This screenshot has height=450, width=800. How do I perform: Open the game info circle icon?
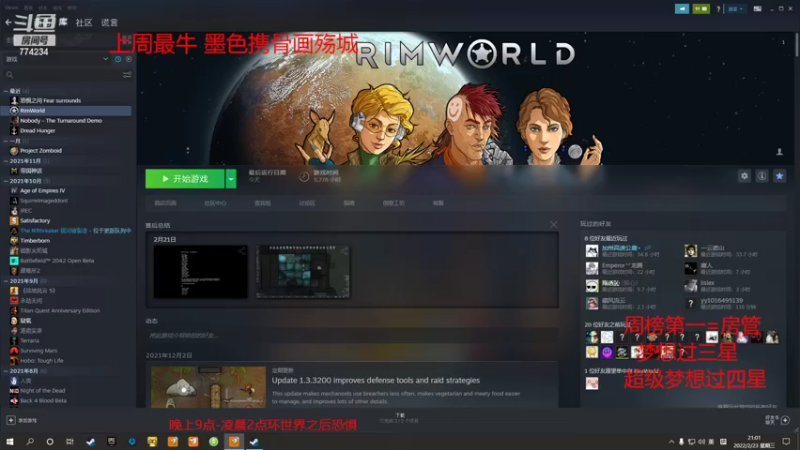tap(762, 176)
